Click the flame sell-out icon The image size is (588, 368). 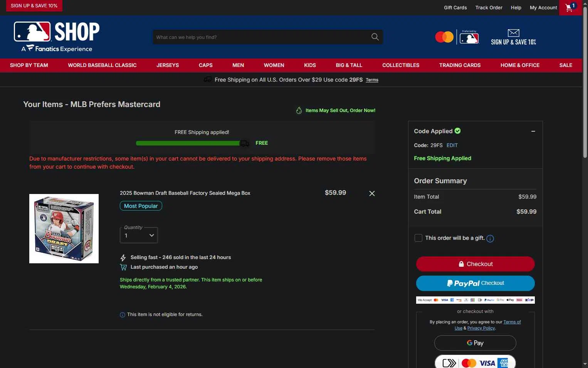(x=299, y=110)
